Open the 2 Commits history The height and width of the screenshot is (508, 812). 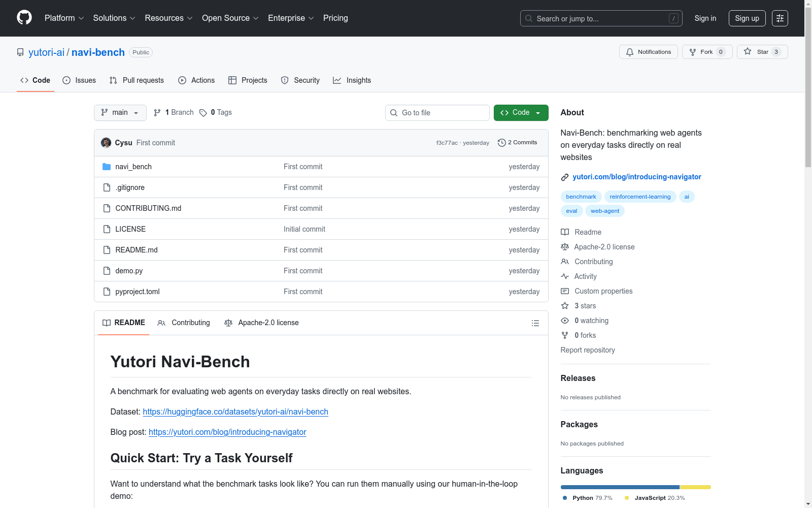pos(518,143)
